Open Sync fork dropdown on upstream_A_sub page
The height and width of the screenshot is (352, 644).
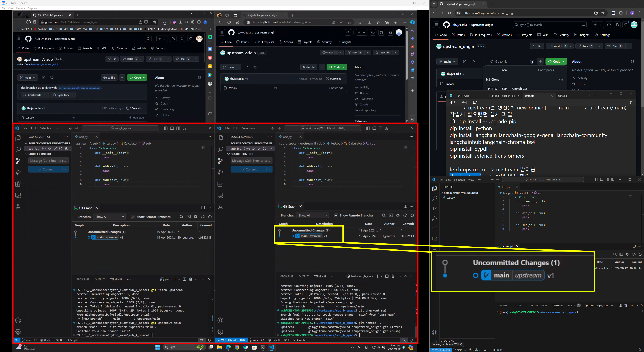pyautogui.click(x=63, y=95)
